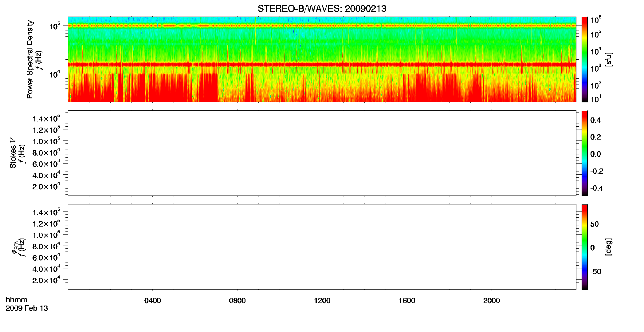Click the phi RTN degree color bar
644x332 pixels.
[x=585, y=247]
